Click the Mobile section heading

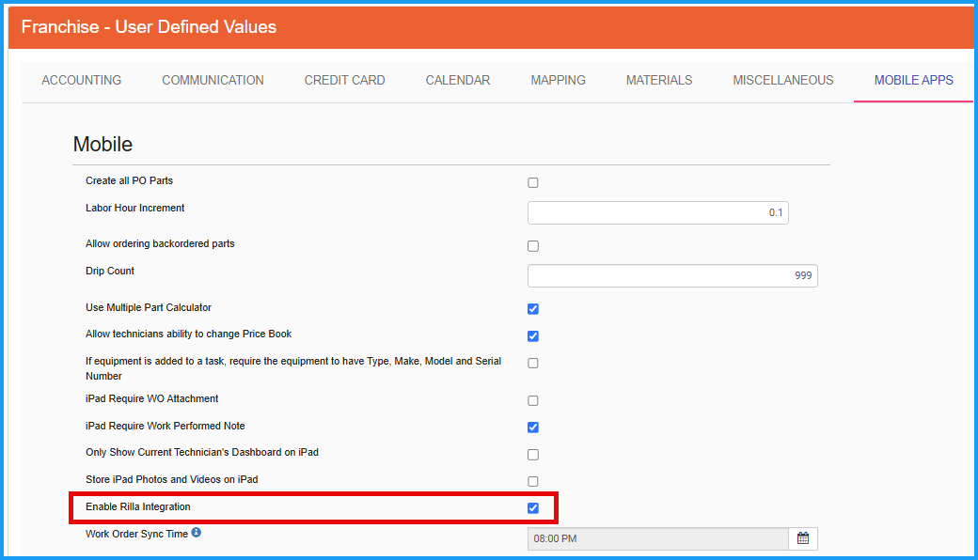(103, 145)
